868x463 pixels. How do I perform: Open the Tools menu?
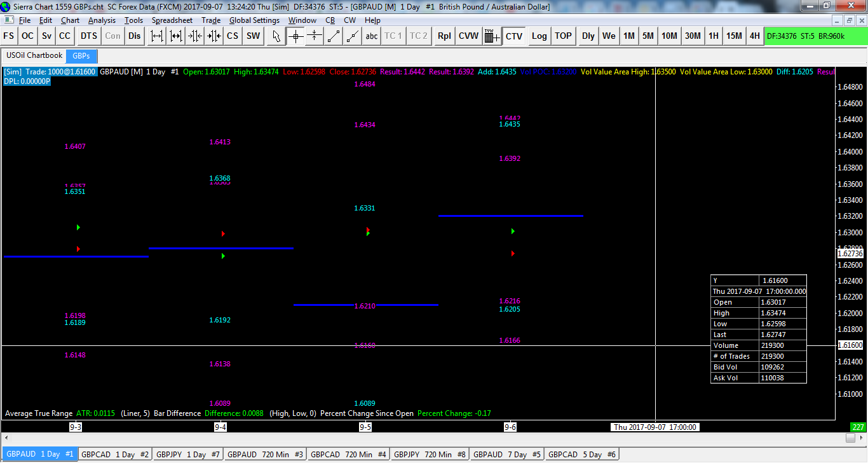tap(134, 20)
